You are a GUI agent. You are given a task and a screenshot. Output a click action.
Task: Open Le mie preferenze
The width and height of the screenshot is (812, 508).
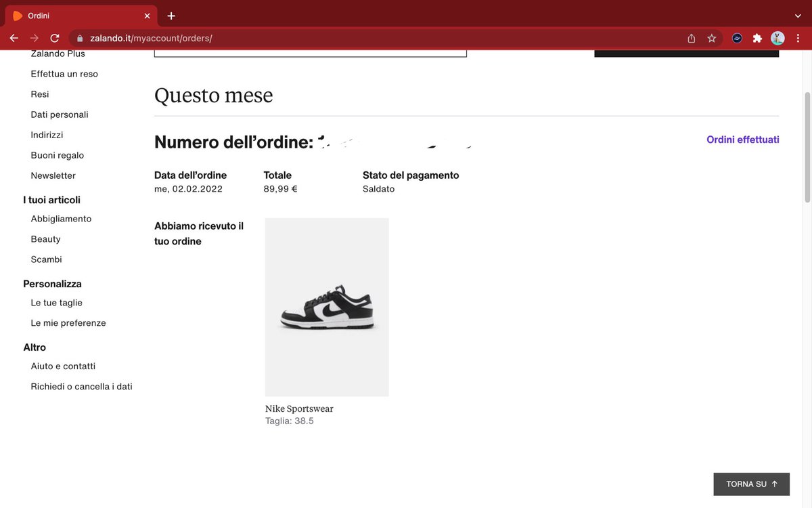[x=68, y=323]
